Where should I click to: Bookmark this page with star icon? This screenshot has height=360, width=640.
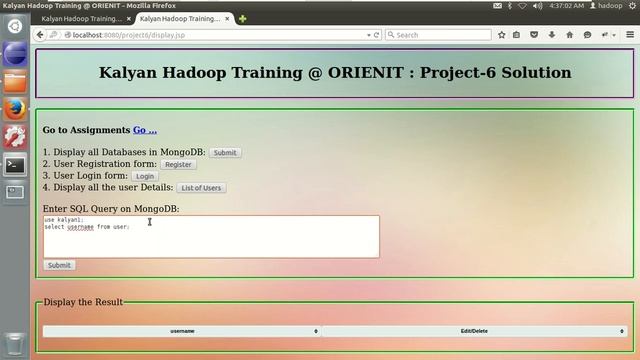click(x=502, y=35)
